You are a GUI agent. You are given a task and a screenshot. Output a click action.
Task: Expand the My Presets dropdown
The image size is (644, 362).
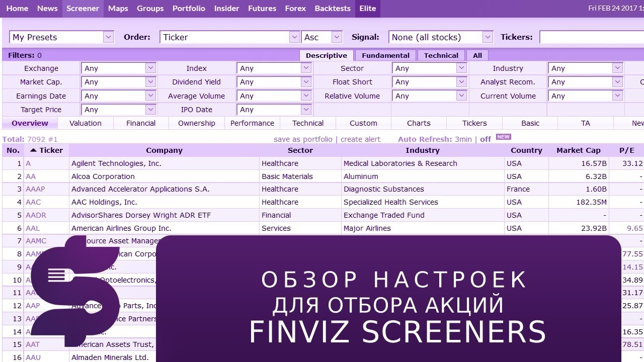pyautogui.click(x=61, y=37)
